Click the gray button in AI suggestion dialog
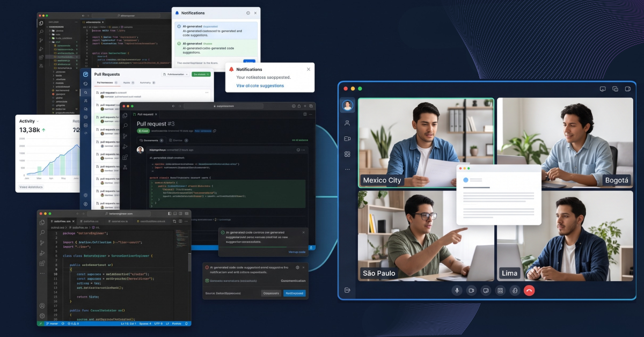The height and width of the screenshot is (337, 644). pos(271,293)
